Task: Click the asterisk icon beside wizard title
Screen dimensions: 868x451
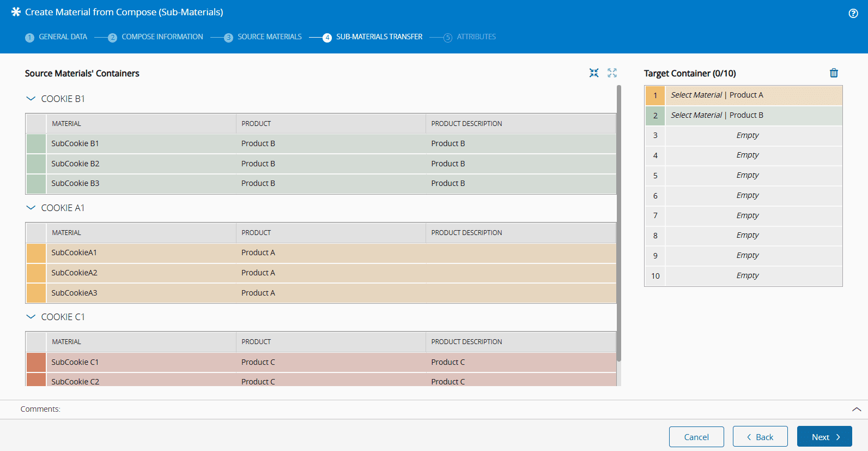Action: coord(16,12)
